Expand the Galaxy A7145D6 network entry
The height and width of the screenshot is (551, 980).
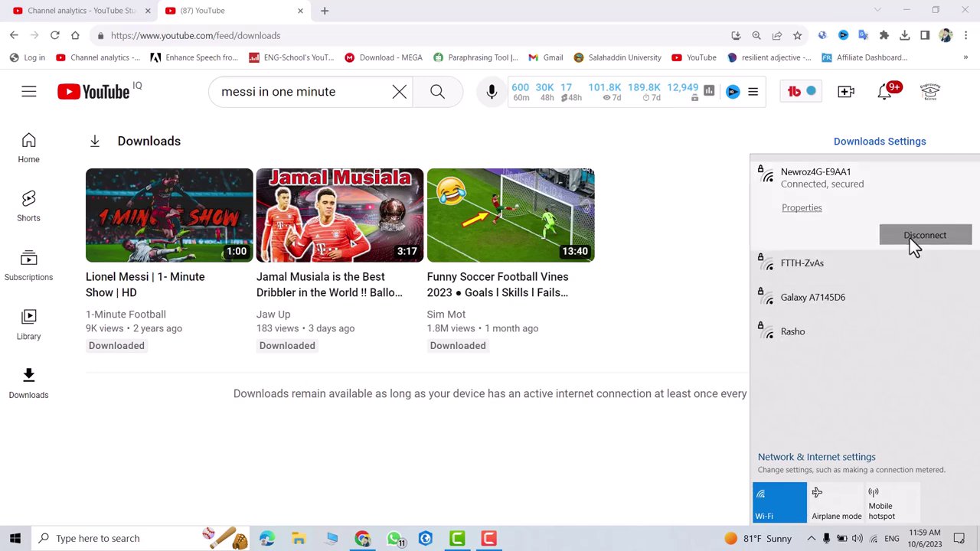click(x=812, y=297)
